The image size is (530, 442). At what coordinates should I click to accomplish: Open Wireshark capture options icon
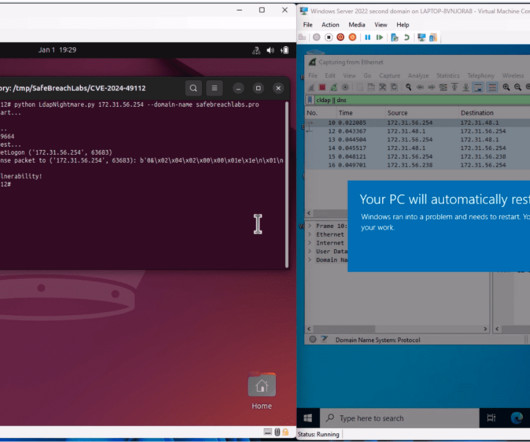345,87
